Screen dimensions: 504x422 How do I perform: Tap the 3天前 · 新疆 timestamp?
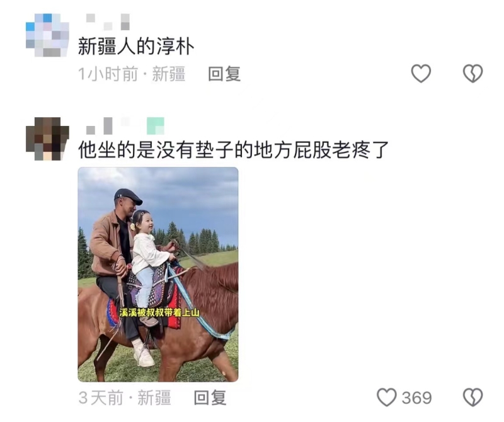coord(125,397)
